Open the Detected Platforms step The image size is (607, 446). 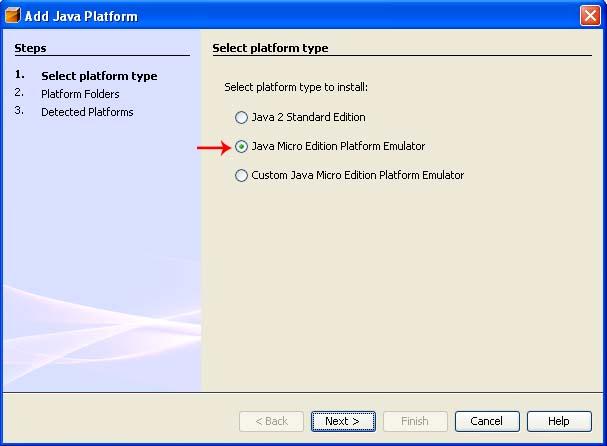click(x=87, y=112)
